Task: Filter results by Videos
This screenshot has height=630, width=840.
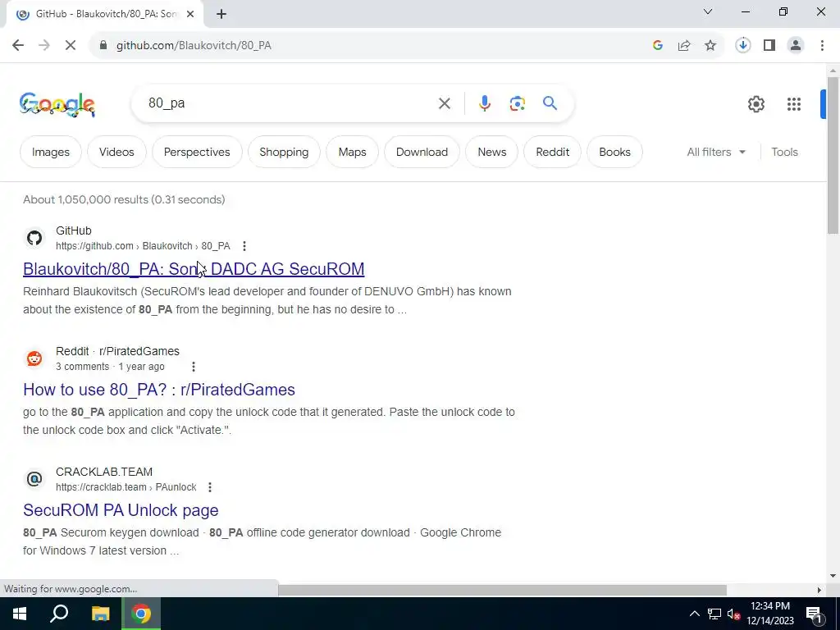Action: (116, 152)
